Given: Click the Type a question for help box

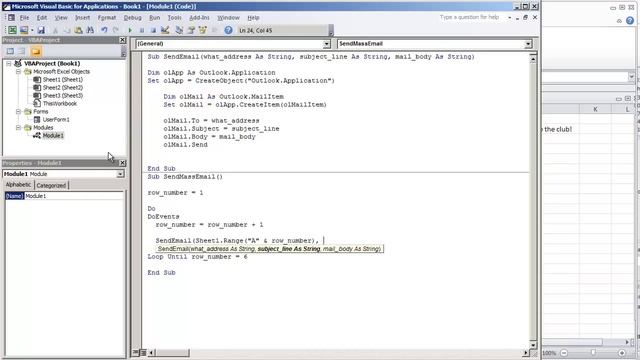Looking at the screenshot, I should tap(471, 18).
